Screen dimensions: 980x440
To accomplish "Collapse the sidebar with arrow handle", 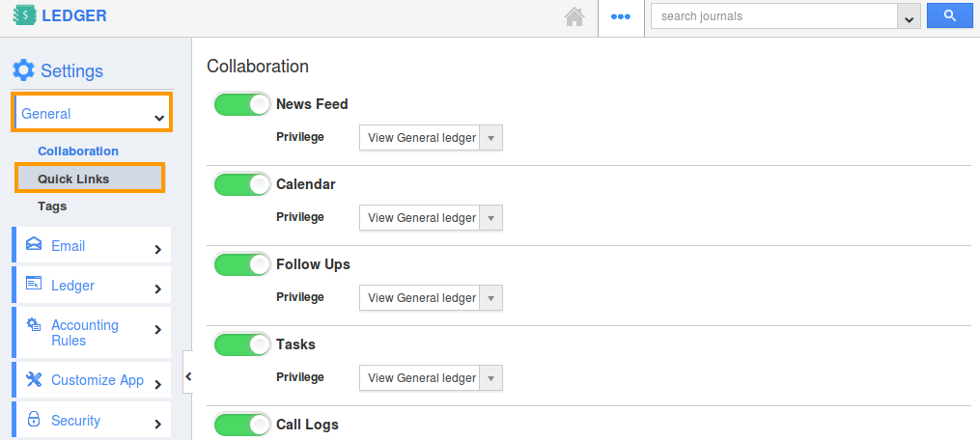I will tap(187, 375).
